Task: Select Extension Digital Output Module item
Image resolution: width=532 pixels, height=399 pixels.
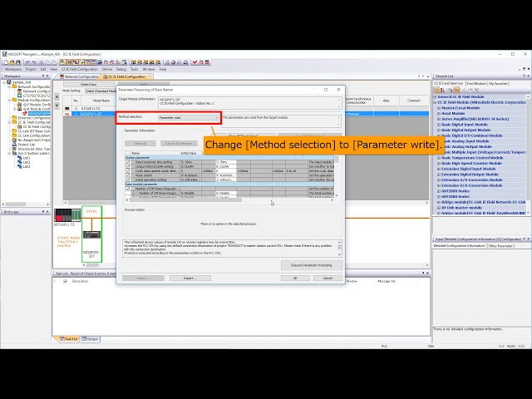Action: [470, 175]
